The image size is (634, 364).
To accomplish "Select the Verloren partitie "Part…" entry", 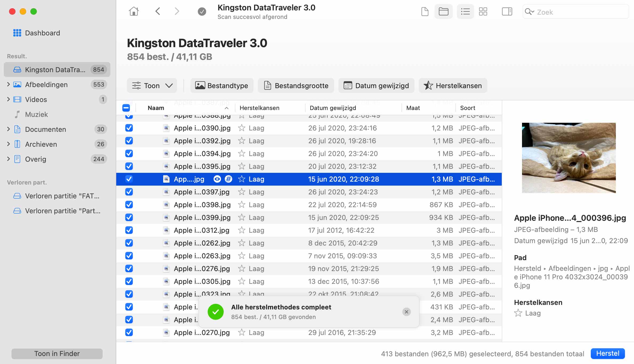I will 57,211.
